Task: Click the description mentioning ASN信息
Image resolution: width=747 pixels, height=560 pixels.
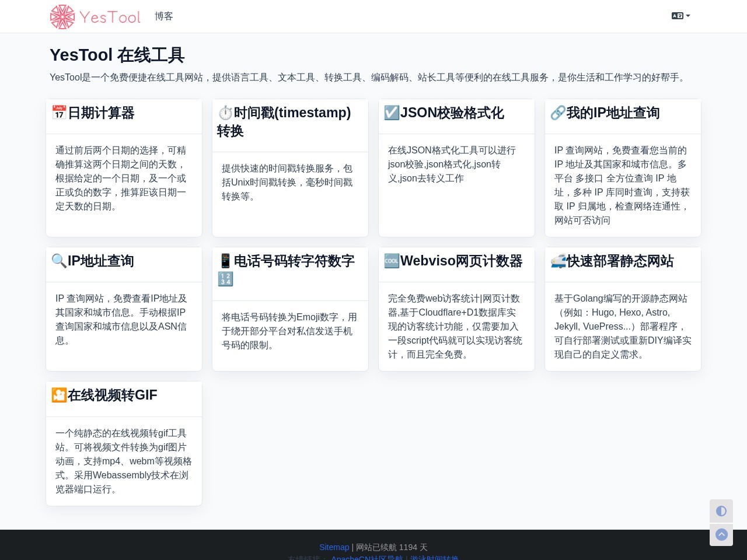Action: coord(122,320)
